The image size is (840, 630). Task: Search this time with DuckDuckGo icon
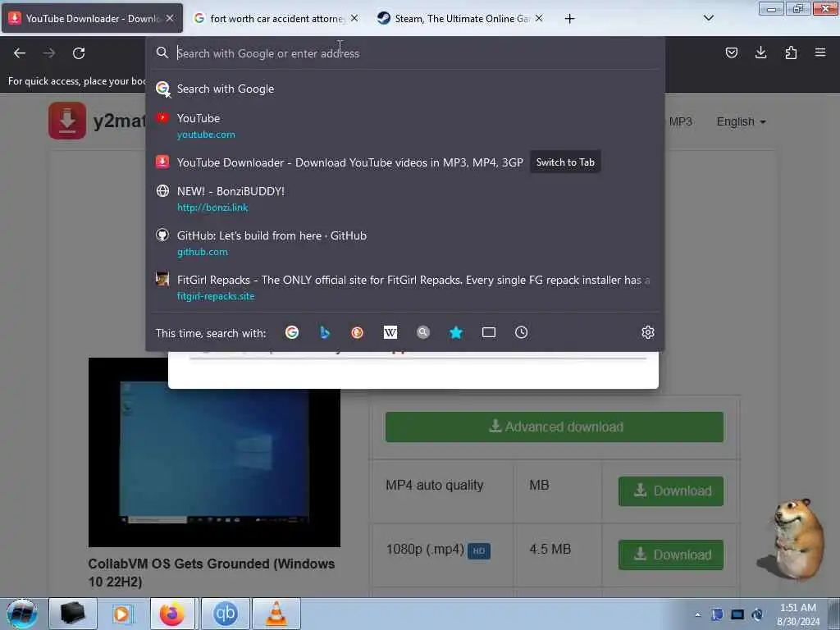click(358, 333)
